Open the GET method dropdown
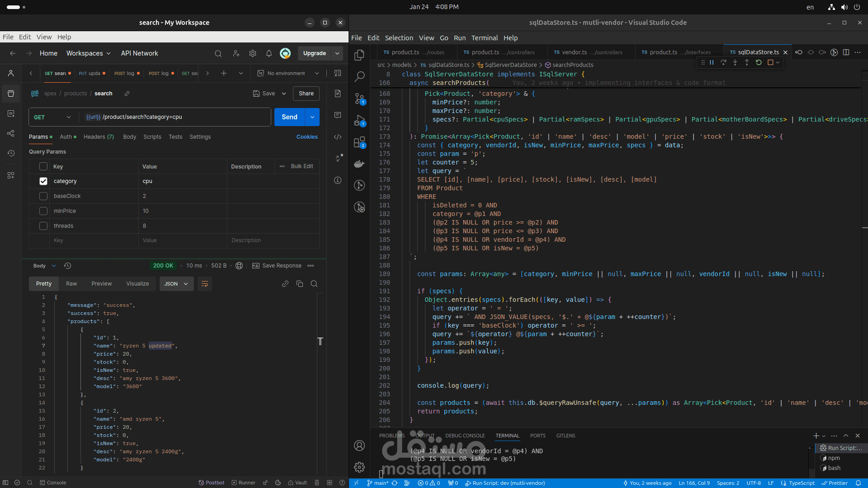 pos(52,117)
